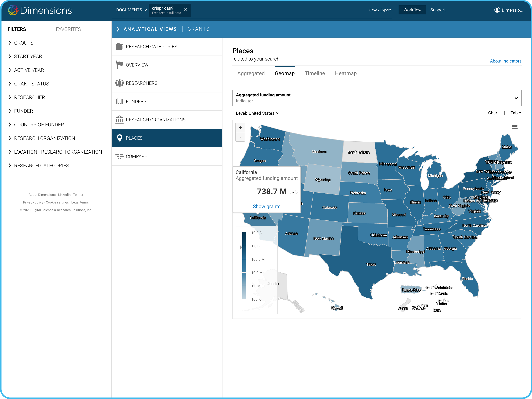The width and height of the screenshot is (532, 399).
Task: Click the color legend scale marker
Action: [241, 247]
